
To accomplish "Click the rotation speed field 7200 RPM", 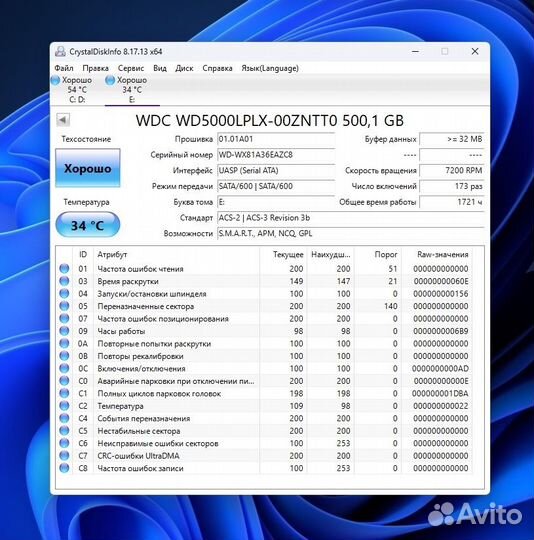I will coord(452,170).
